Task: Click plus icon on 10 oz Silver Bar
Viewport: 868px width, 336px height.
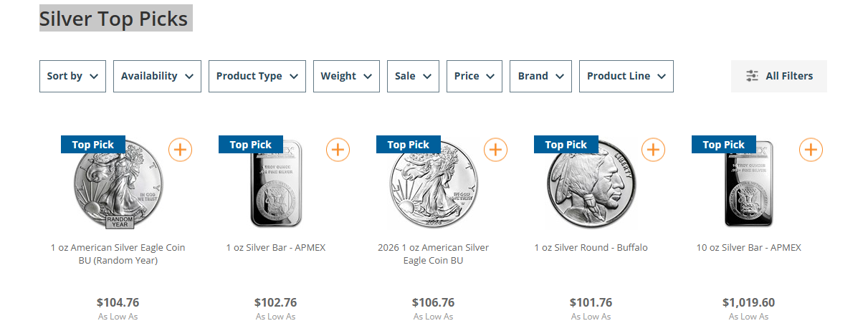Action: tap(811, 150)
